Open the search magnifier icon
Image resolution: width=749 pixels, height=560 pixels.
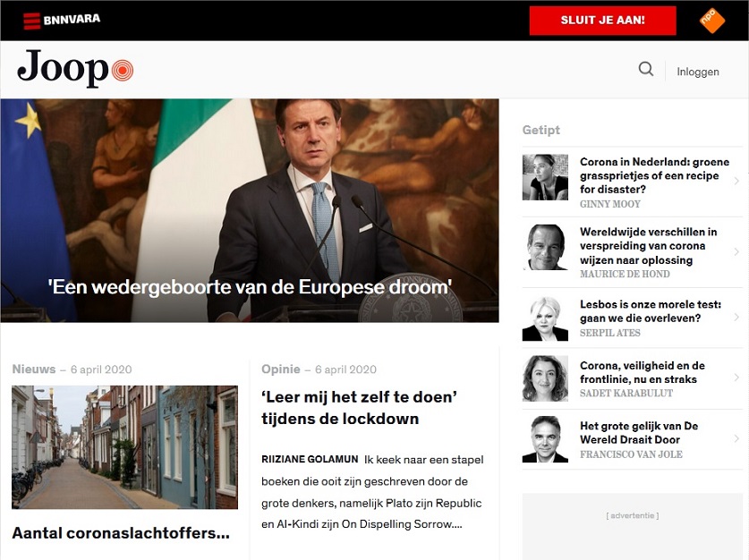(646, 69)
